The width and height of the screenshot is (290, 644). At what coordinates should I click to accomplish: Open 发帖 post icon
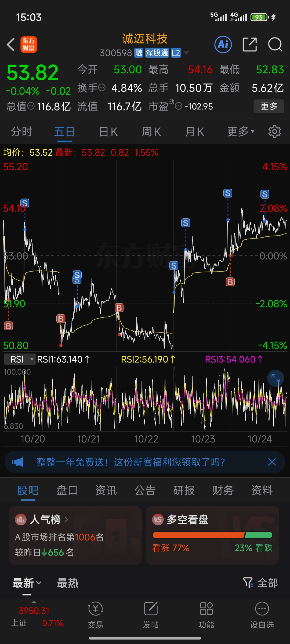151,608
